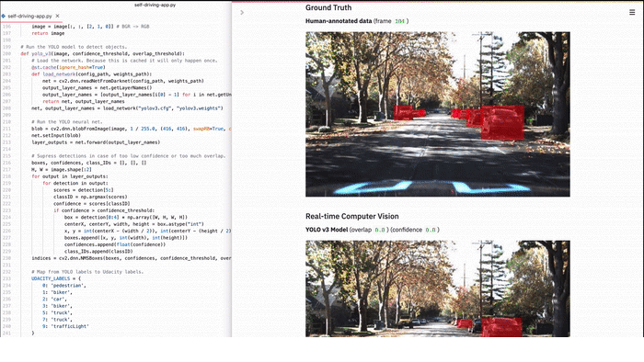Click the @st.cache(ignore_hash=True) decorator line
Image resolution: width=644 pixels, height=362 pixels.
click(x=68, y=67)
